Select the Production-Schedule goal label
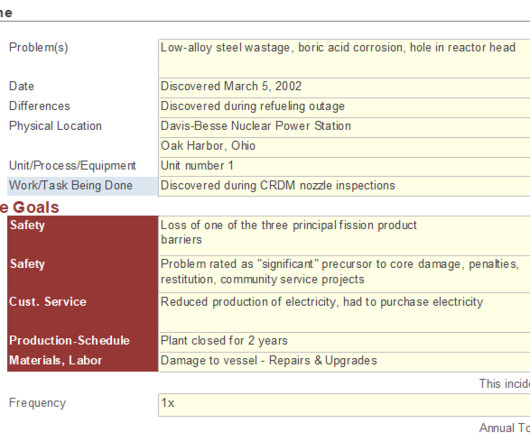 (x=82, y=342)
